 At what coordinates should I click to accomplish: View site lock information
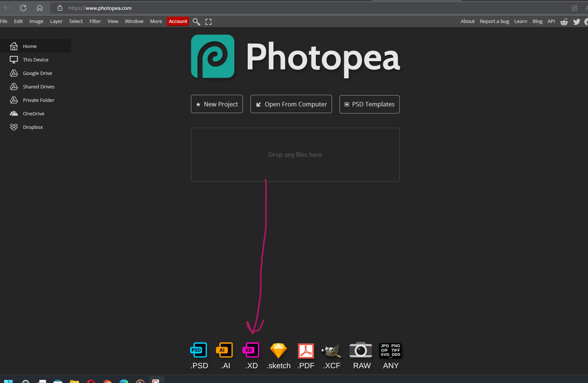coord(59,8)
